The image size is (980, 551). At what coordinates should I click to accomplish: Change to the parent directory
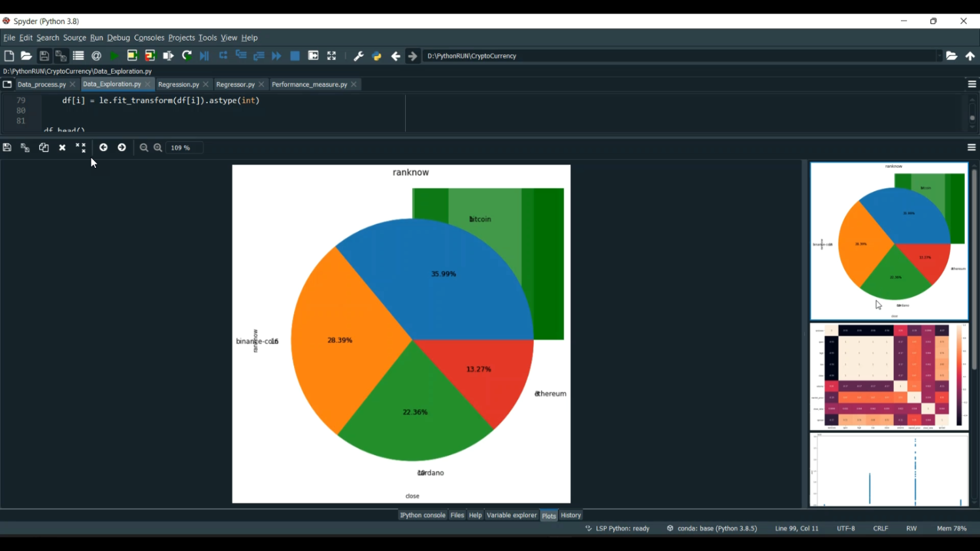970,56
